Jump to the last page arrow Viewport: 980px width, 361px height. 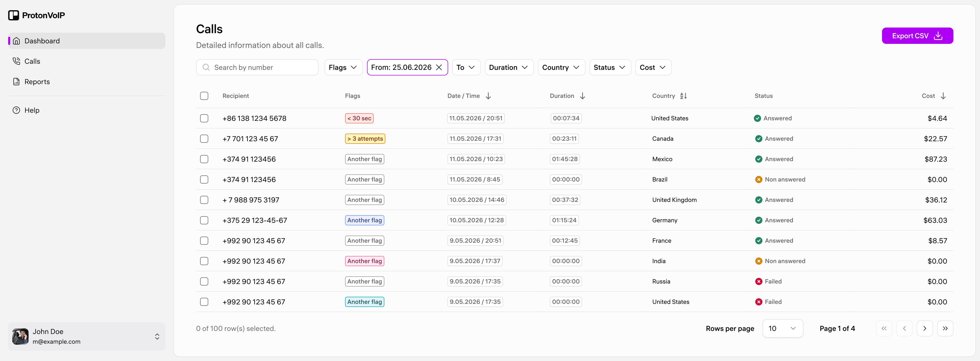point(945,328)
